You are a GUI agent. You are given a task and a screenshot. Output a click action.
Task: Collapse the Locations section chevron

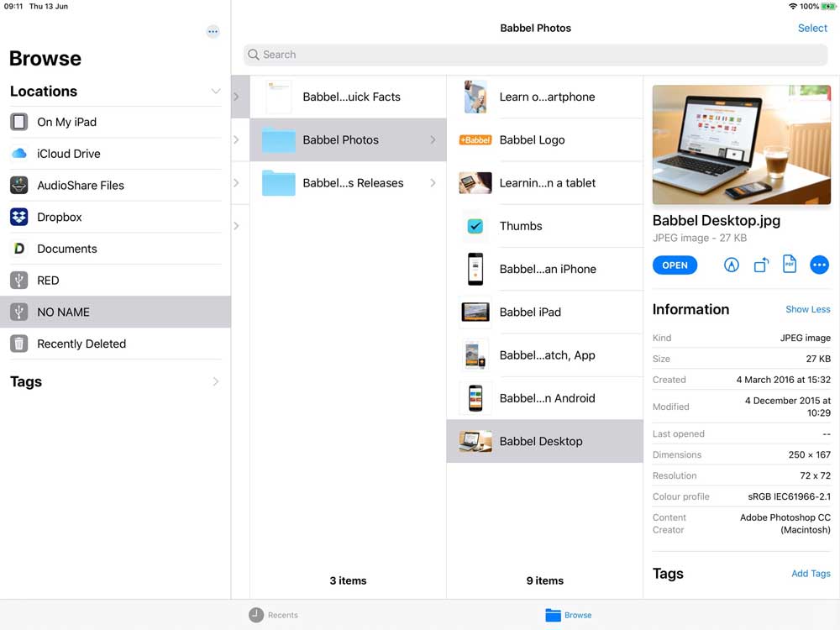click(215, 91)
